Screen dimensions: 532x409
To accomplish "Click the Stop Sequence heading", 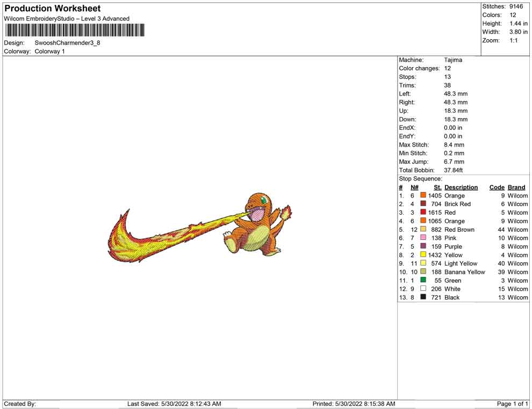I will point(420,179).
